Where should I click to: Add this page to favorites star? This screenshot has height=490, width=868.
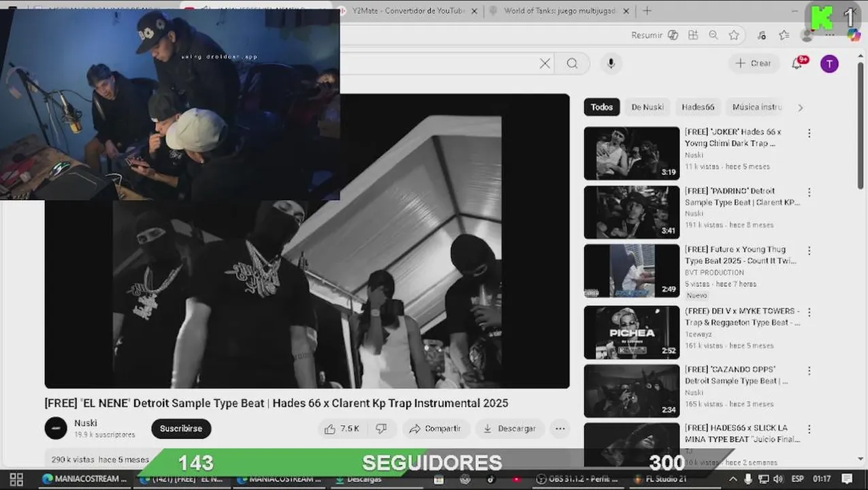click(x=734, y=35)
